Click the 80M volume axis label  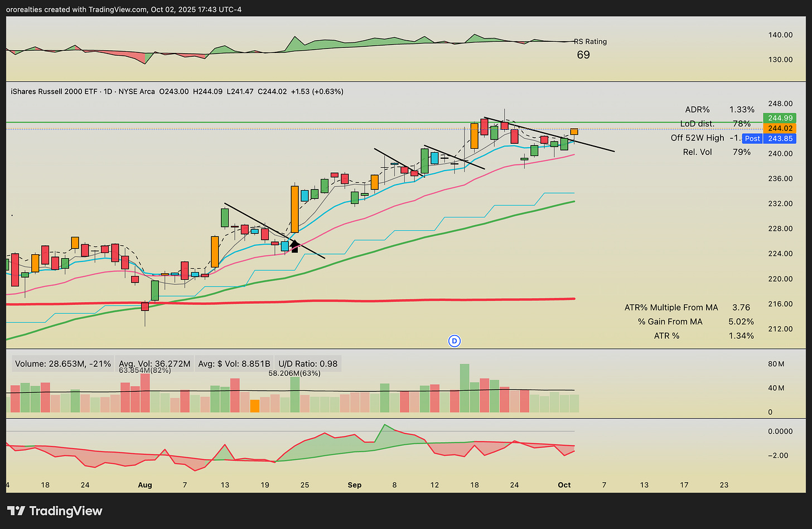point(776,364)
